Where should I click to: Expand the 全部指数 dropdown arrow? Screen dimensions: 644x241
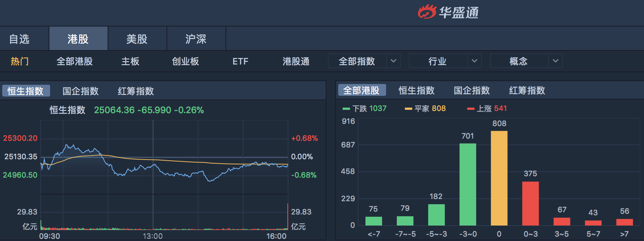(x=393, y=61)
